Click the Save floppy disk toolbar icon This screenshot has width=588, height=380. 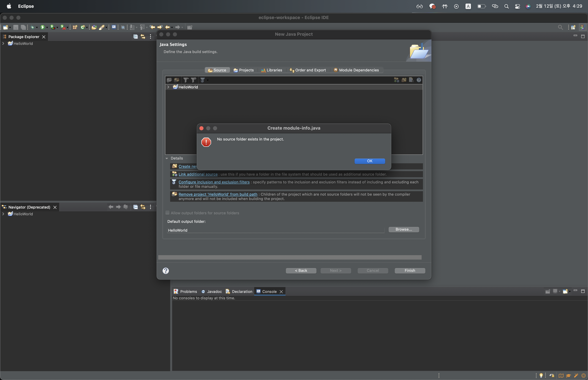[16, 27]
